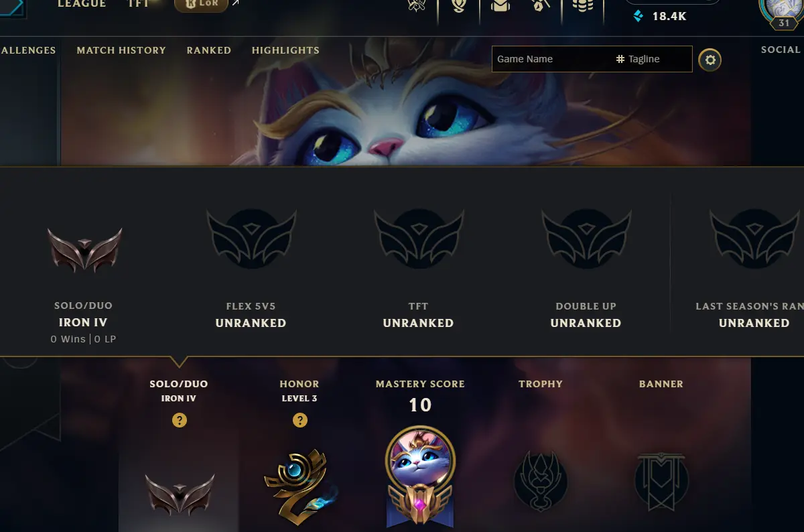
Task: Open the Collection icon
Action: (x=500, y=5)
